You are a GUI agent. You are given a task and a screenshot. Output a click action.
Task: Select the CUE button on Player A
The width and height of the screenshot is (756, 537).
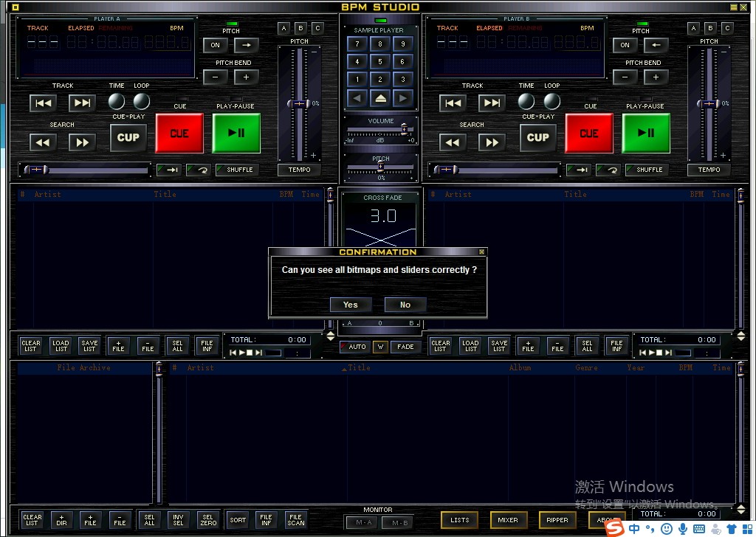point(179,134)
